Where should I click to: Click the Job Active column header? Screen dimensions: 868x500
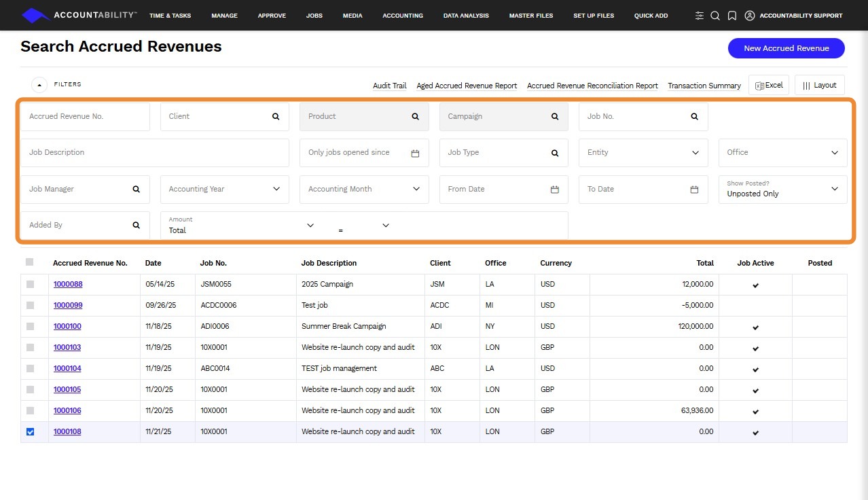(755, 263)
